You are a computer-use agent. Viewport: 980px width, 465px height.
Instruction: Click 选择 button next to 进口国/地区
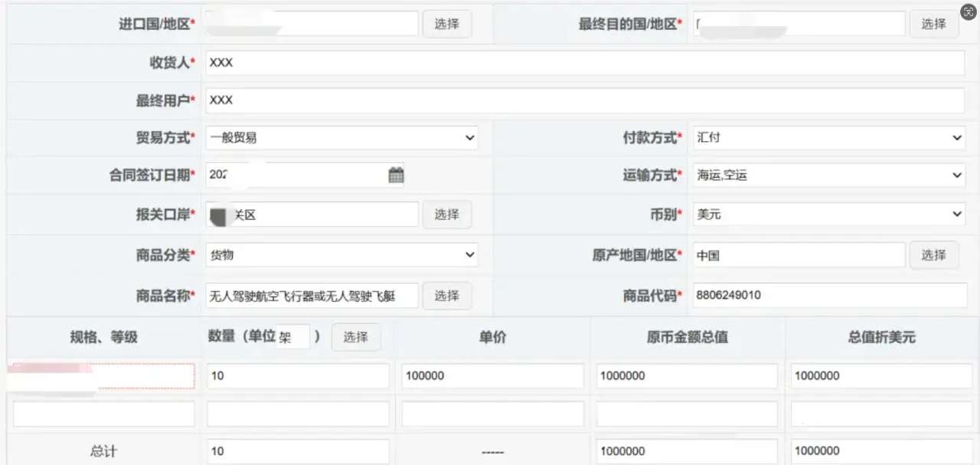coord(446,24)
